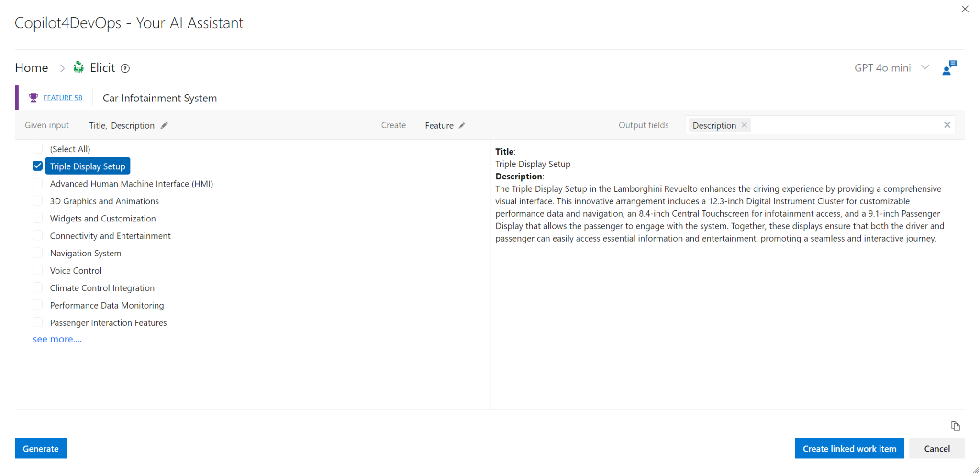The height and width of the screenshot is (475, 980).
Task: Go to Home breadcrumb
Action: [x=32, y=68]
